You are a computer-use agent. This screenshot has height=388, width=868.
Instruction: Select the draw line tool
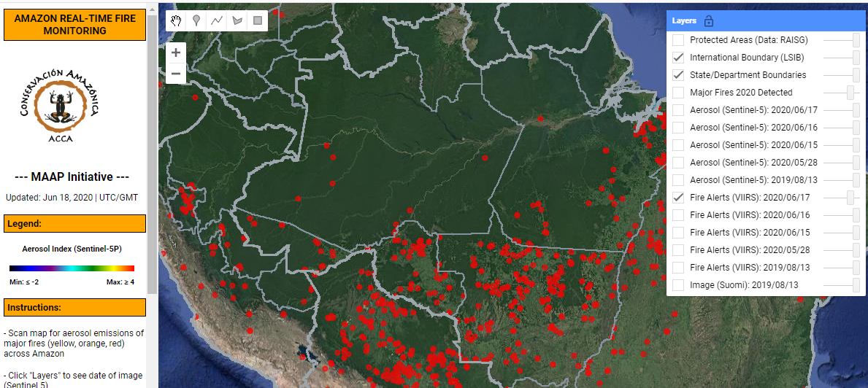coord(217,21)
